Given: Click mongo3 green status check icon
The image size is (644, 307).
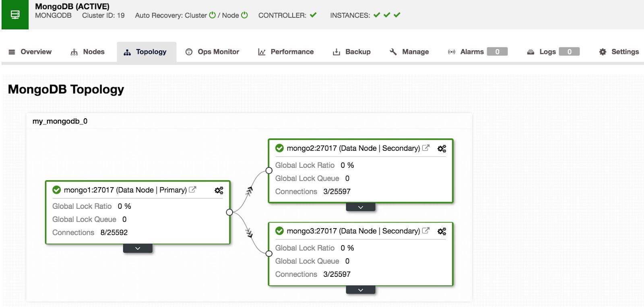Looking at the screenshot, I should [x=279, y=231].
